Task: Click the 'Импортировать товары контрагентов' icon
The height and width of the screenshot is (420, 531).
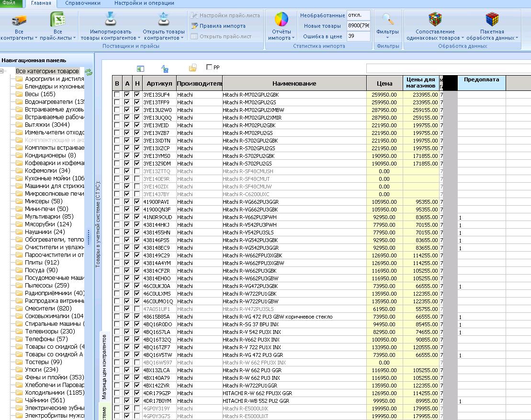Action: [x=111, y=19]
